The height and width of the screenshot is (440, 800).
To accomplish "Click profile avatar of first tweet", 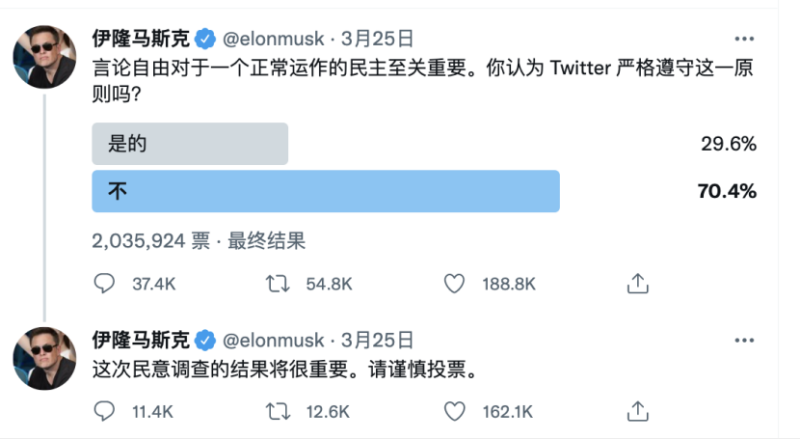I will (x=44, y=57).
